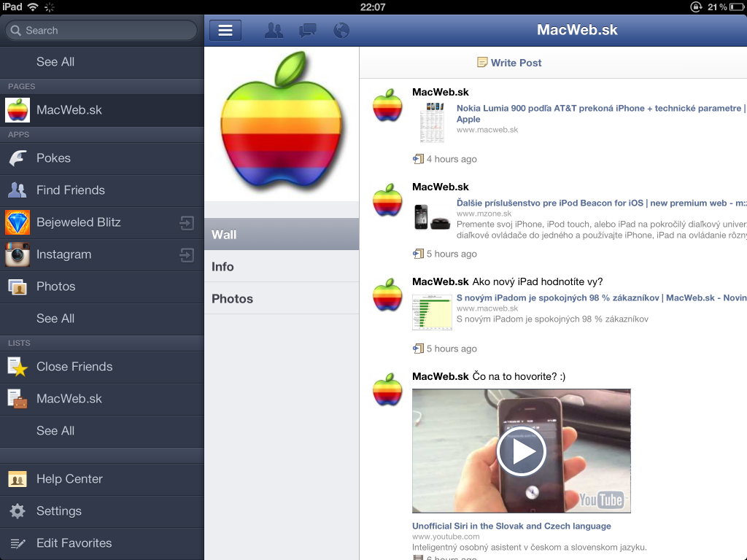Tap the Settings gear icon
Image resolution: width=747 pixels, height=560 pixels.
[x=18, y=511]
